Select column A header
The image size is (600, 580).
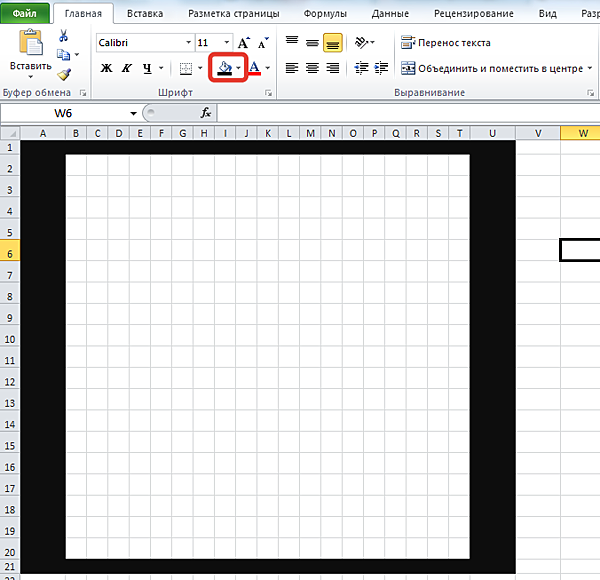coord(43,133)
